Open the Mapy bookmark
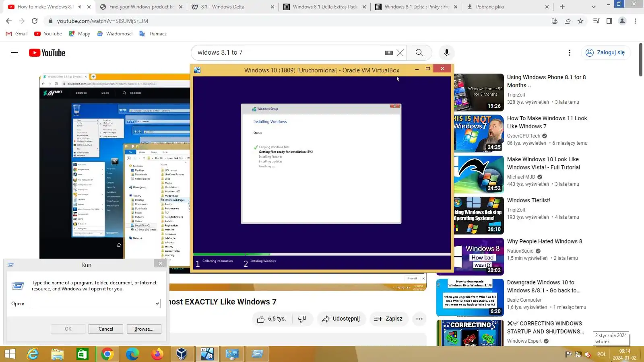 pos(79,34)
